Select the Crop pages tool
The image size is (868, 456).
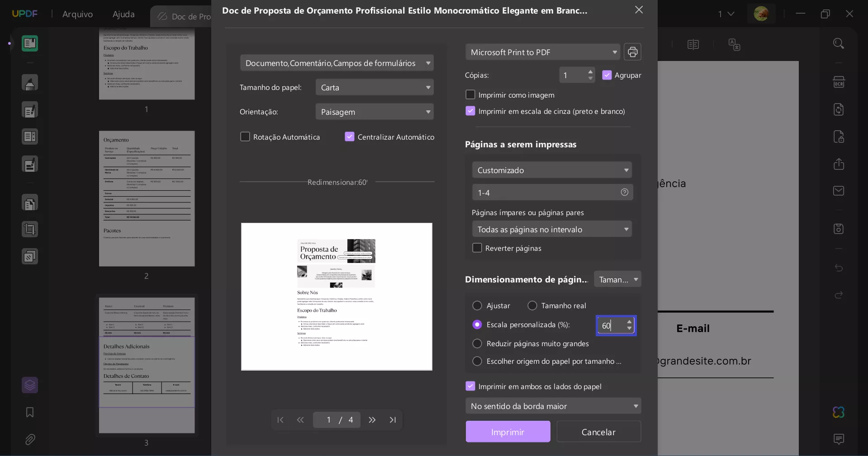tap(30, 229)
